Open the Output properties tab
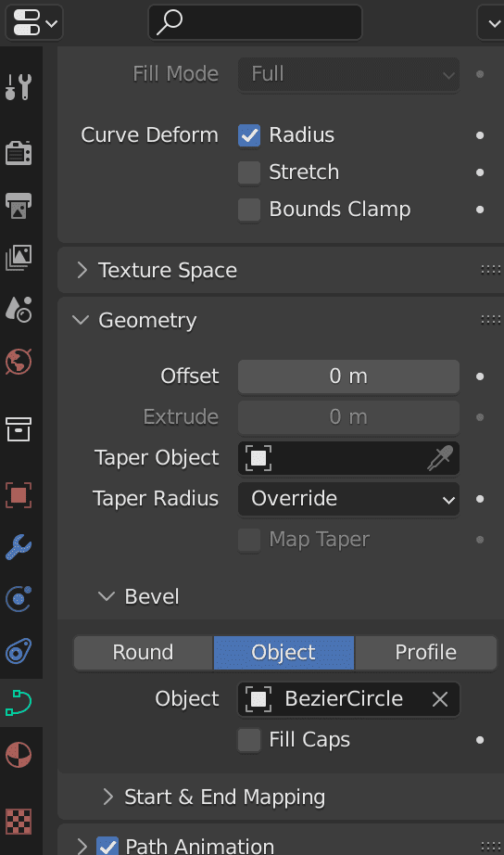This screenshot has height=855, width=504. click(x=19, y=205)
